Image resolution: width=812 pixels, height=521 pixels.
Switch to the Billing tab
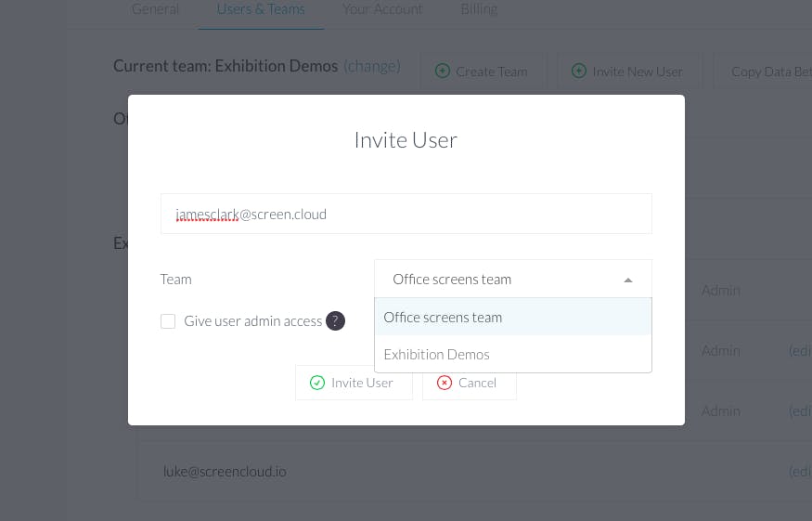point(479,9)
